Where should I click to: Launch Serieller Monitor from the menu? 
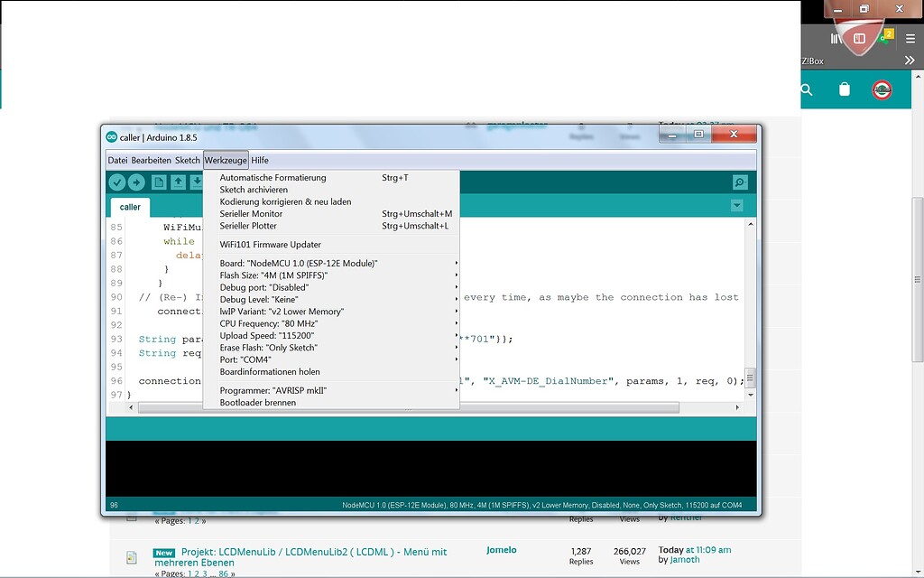click(331, 214)
